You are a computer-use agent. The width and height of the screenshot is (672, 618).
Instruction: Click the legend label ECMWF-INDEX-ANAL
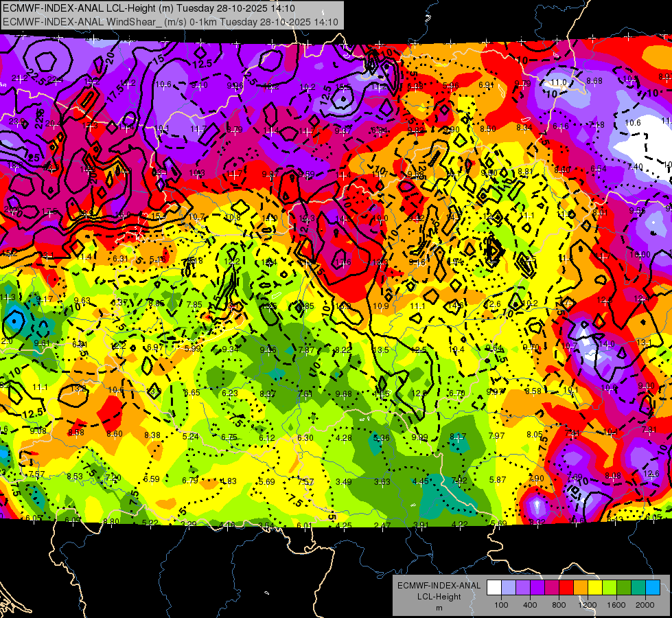(439, 586)
